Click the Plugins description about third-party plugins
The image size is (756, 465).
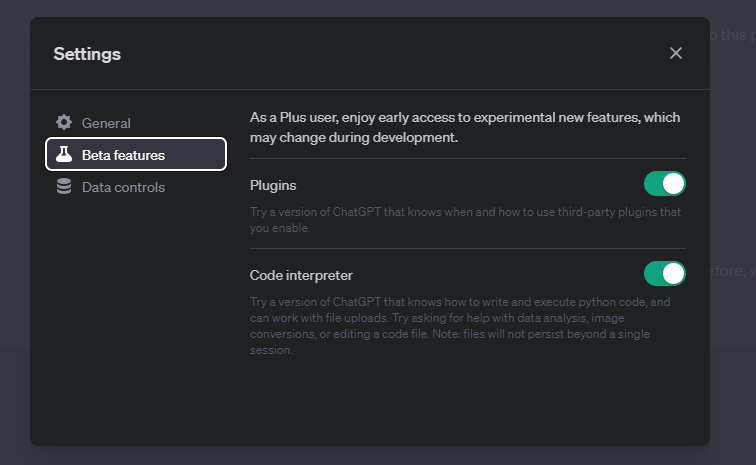[x=465, y=220]
